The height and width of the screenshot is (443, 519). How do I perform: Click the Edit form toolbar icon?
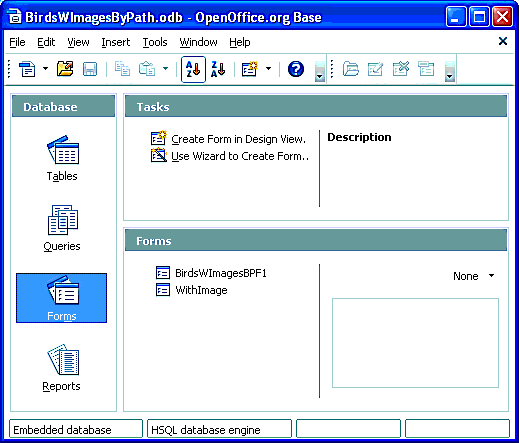pos(375,69)
